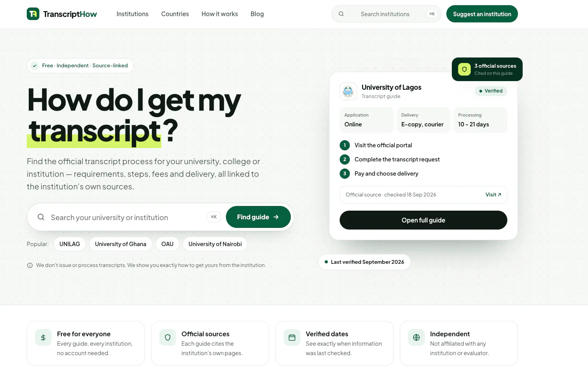Click the Find guide button
This screenshot has height=389, width=588.
tap(258, 217)
